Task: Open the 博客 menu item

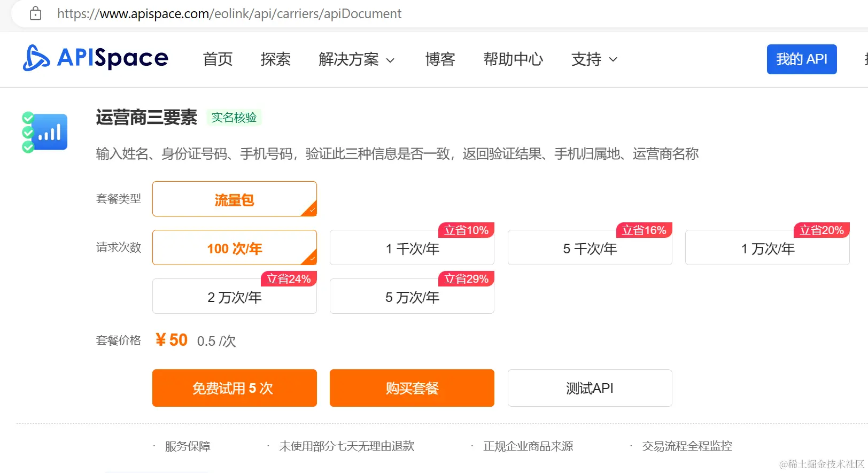Action: click(440, 59)
